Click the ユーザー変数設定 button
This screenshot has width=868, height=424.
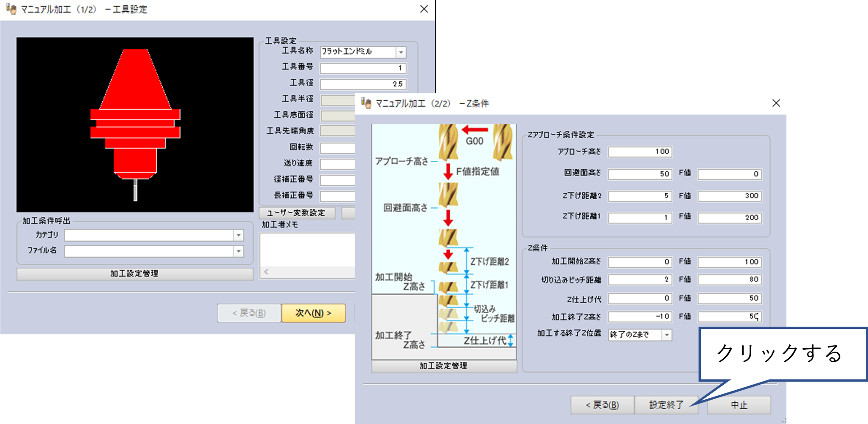click(x=297, y=213)
